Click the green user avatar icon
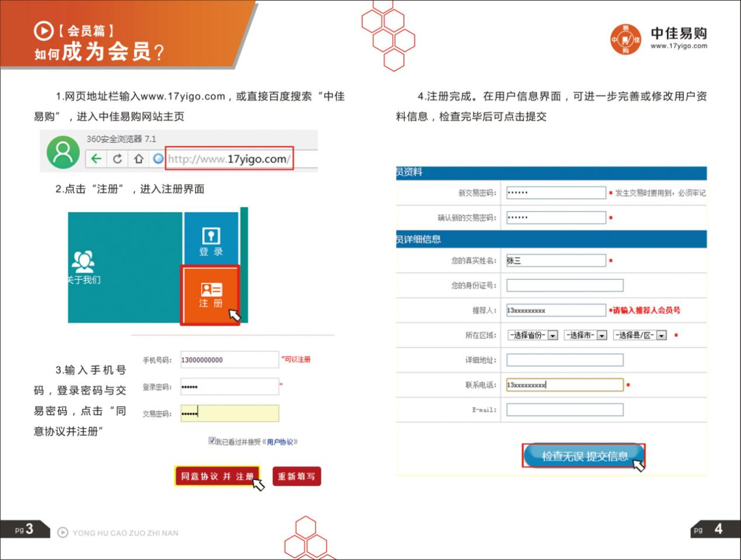Viewport: 741px width, 560px height. [63, 152]
